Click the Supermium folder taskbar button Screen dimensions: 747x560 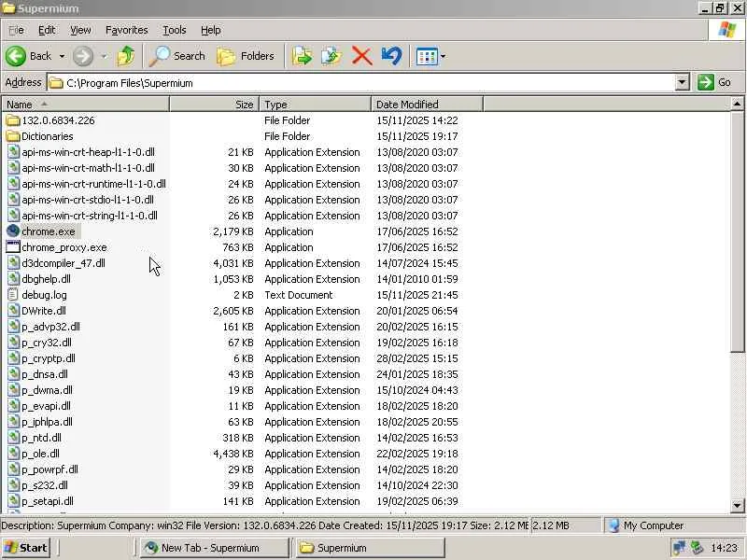coord(370,548)
